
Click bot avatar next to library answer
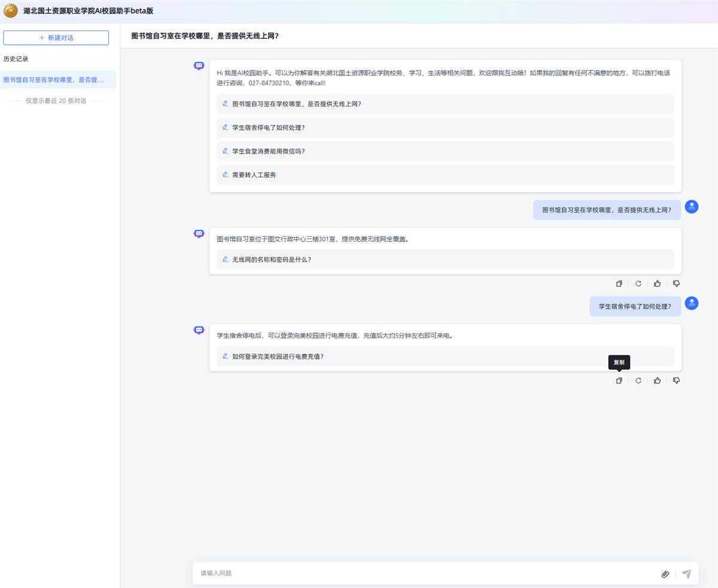(199, 233)
